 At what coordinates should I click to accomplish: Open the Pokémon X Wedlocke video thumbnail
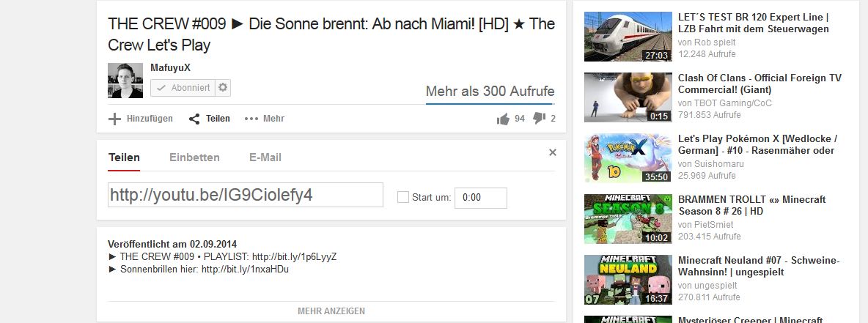628,158
